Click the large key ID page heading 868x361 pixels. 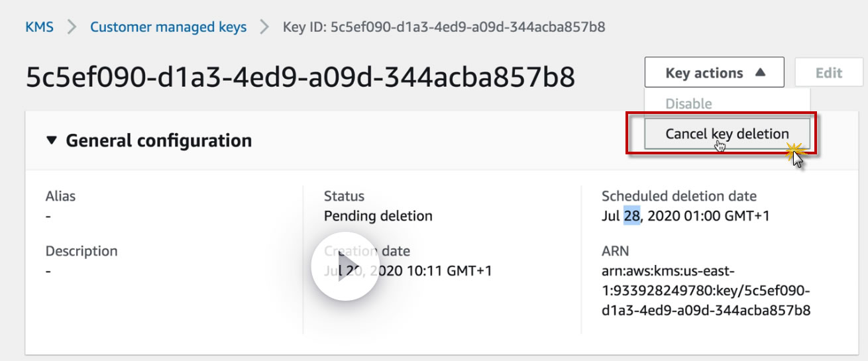click(x=300, y=77)
